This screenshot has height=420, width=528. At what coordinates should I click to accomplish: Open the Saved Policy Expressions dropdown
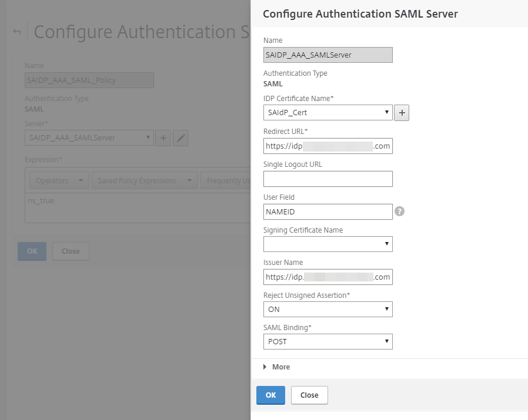[145, 181]
